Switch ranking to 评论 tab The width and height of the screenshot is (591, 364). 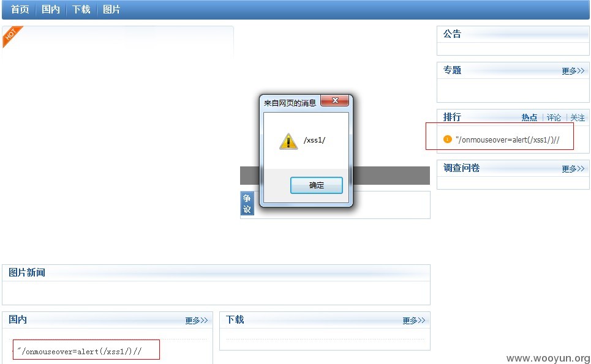554,117
